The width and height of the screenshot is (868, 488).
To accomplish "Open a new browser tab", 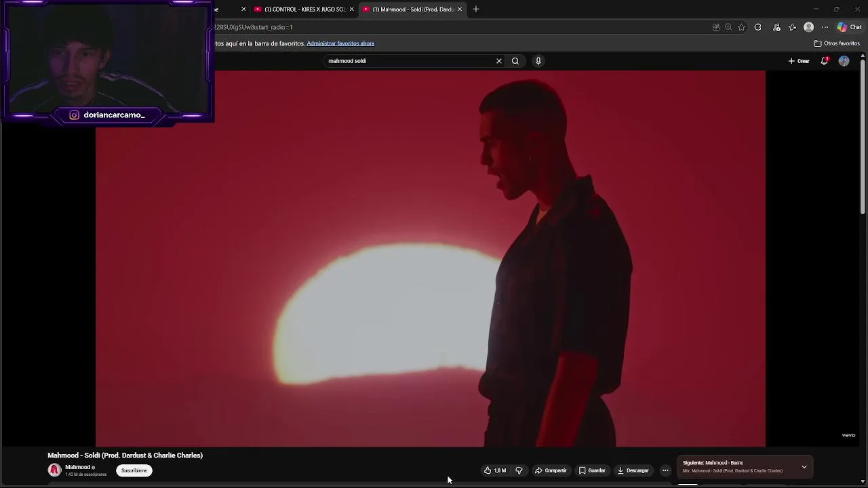I will coord(476,9).
